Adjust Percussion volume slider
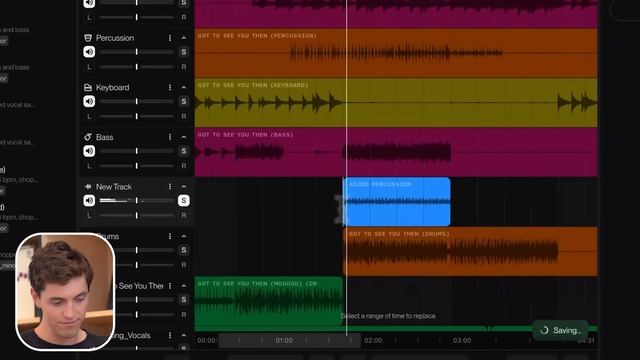This screenshot has height=360, width=640. [137, 52]
